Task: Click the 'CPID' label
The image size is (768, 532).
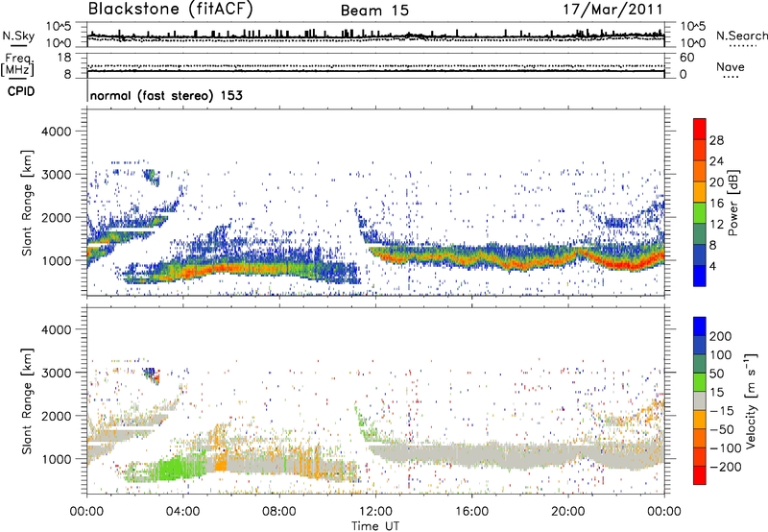Action: (21, 91)
